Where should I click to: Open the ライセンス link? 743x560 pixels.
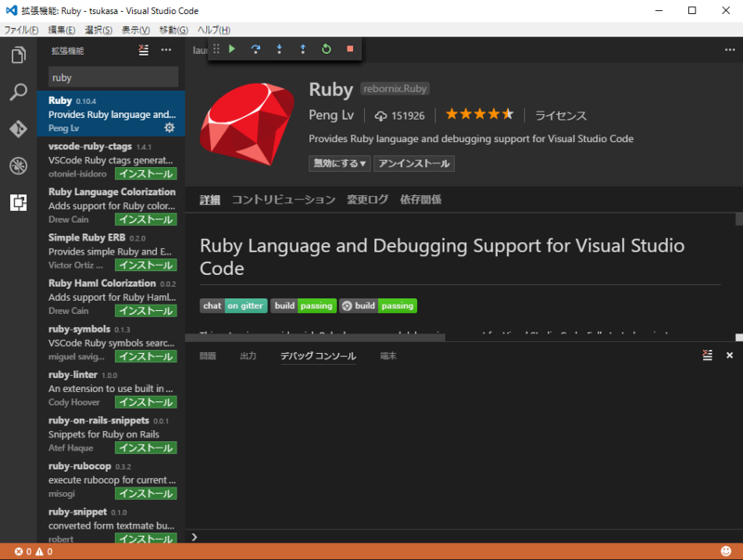(x=561, y=115)
